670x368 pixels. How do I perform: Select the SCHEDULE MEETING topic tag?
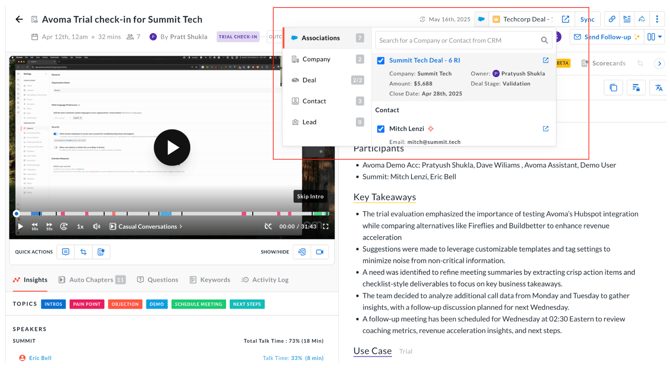tap(199, 304)
